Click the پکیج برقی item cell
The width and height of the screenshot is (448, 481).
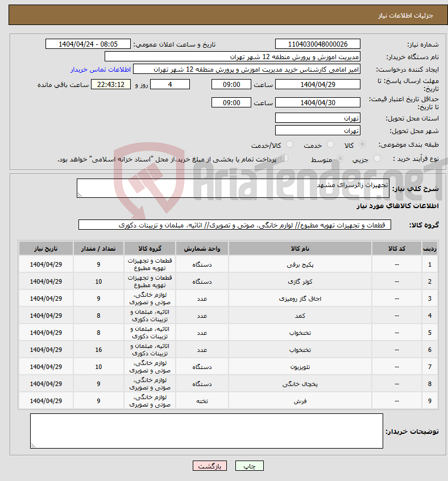coord(300,264)
